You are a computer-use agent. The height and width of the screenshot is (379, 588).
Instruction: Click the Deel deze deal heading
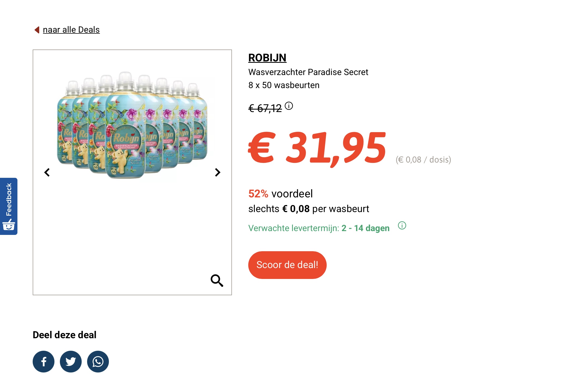65,335
